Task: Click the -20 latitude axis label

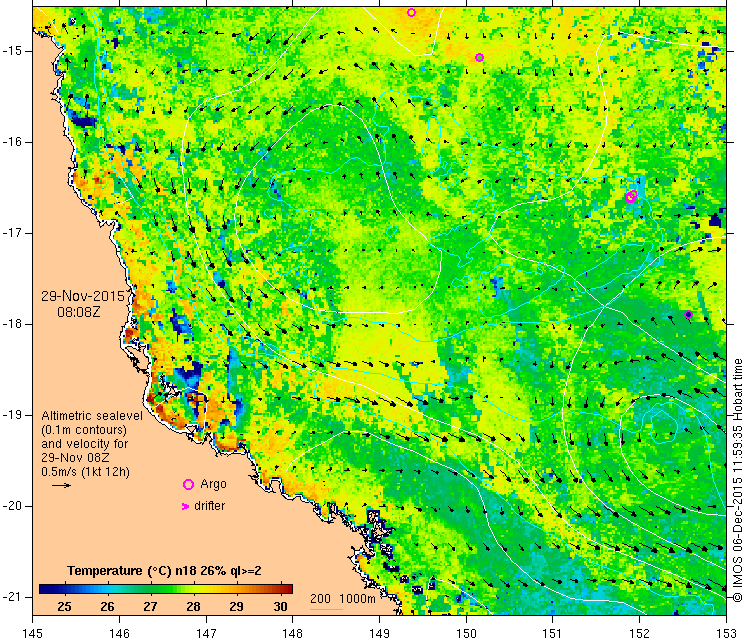Action: pos(12,506)
